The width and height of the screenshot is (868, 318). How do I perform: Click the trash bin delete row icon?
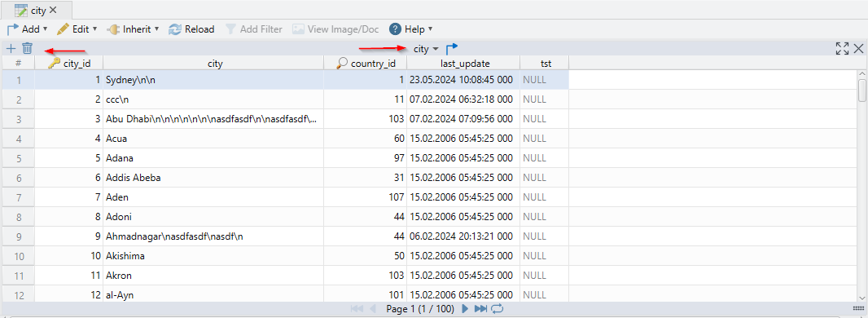pyautogui.click(x=28, y=49)
